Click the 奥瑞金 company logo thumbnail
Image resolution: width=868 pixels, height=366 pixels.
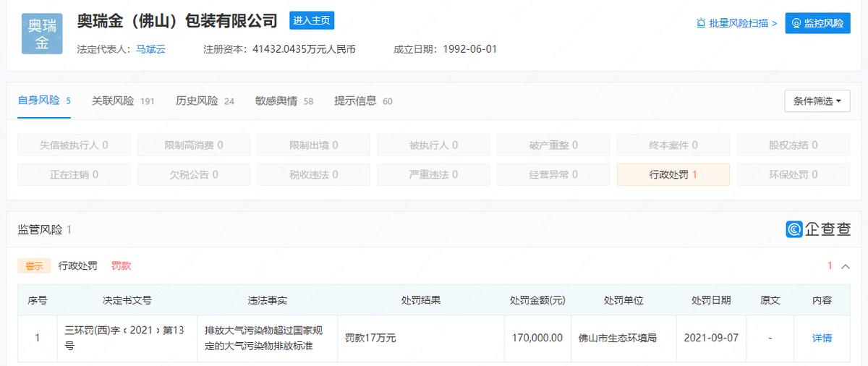[42, 33]
